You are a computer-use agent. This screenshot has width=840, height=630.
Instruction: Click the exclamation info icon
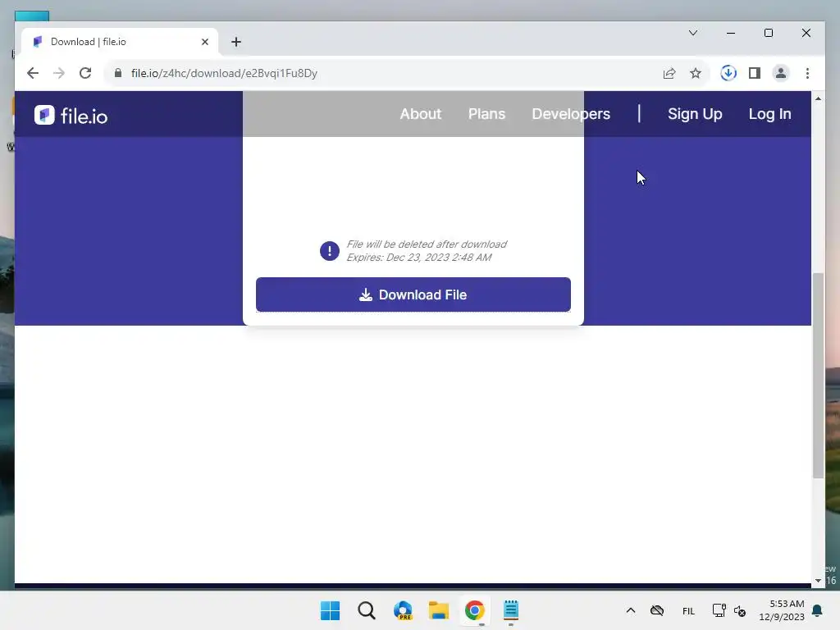tap(330, 251)
